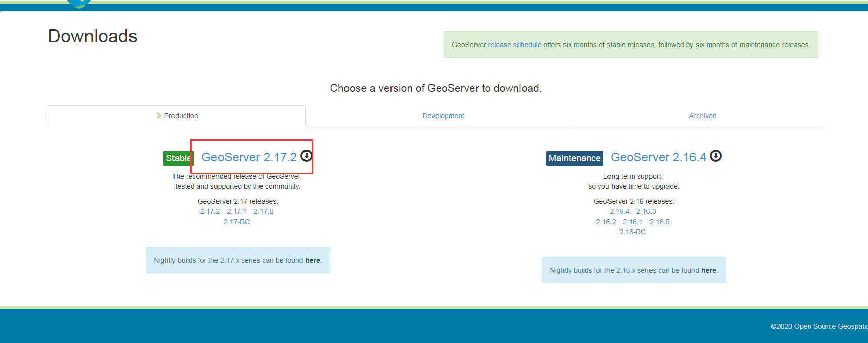This screenshot has height=343, width=868.
Task: Select the 2.16.4 version link in releases list
Action: [619, 211]
